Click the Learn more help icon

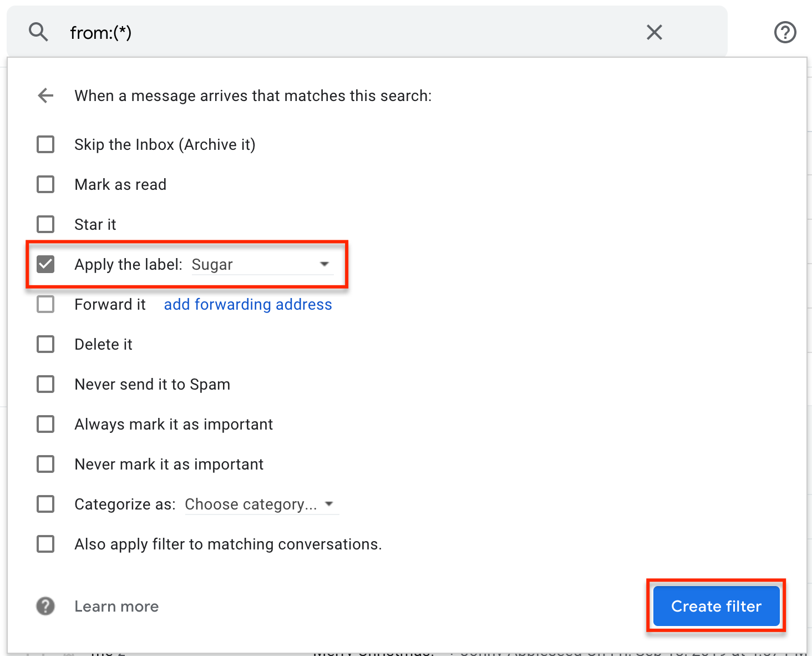45,606
